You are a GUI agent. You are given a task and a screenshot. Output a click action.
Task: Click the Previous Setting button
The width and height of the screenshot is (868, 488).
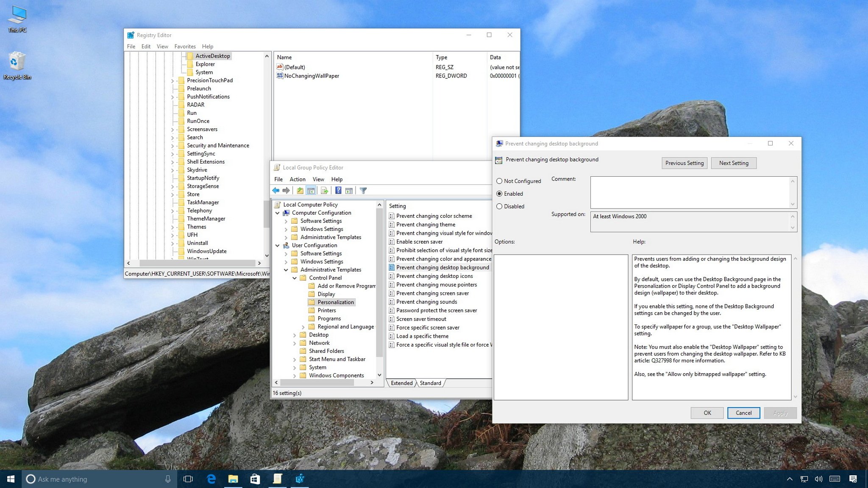click(x=684, y=163)
